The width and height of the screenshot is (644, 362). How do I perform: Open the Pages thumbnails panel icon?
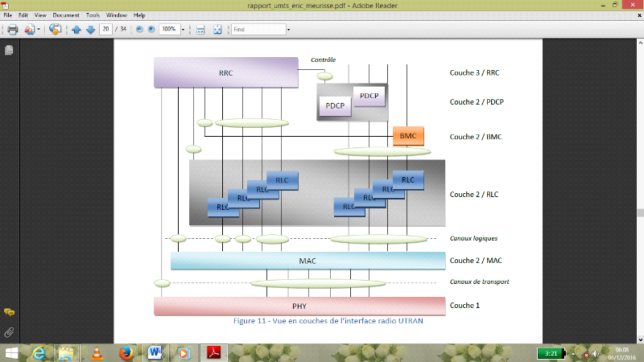(x=9, y=50)
